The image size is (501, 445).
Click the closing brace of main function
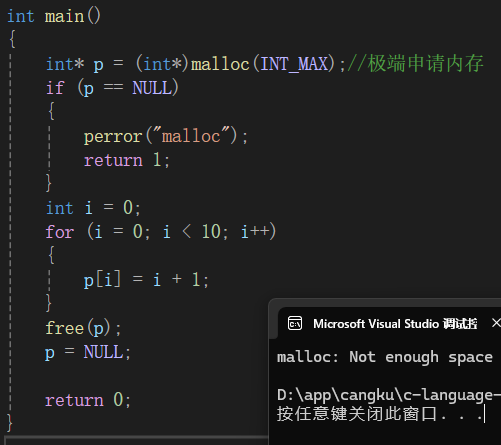click(x=10, y=423)
